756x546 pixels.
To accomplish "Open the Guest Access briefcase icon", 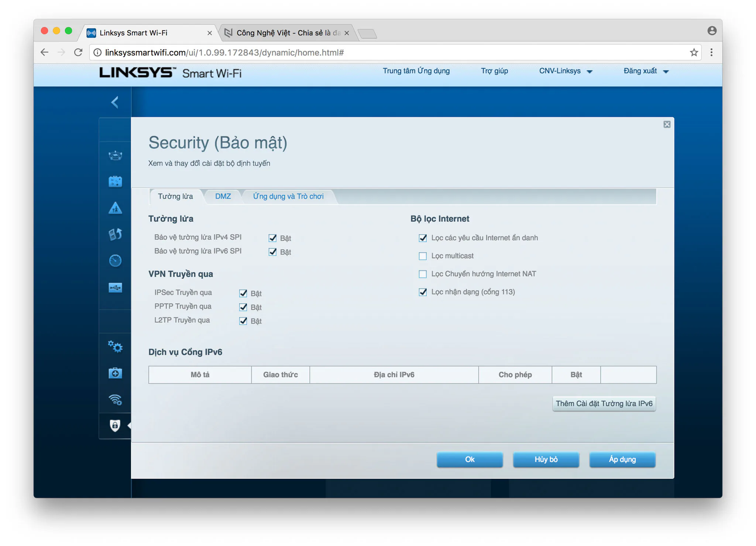I will click(x=115, y=182).
